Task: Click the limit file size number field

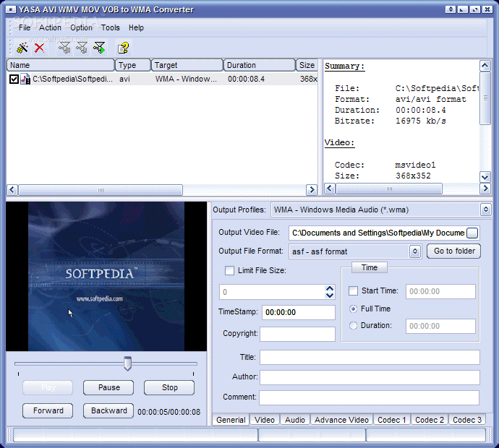Action: click(272, 292)
